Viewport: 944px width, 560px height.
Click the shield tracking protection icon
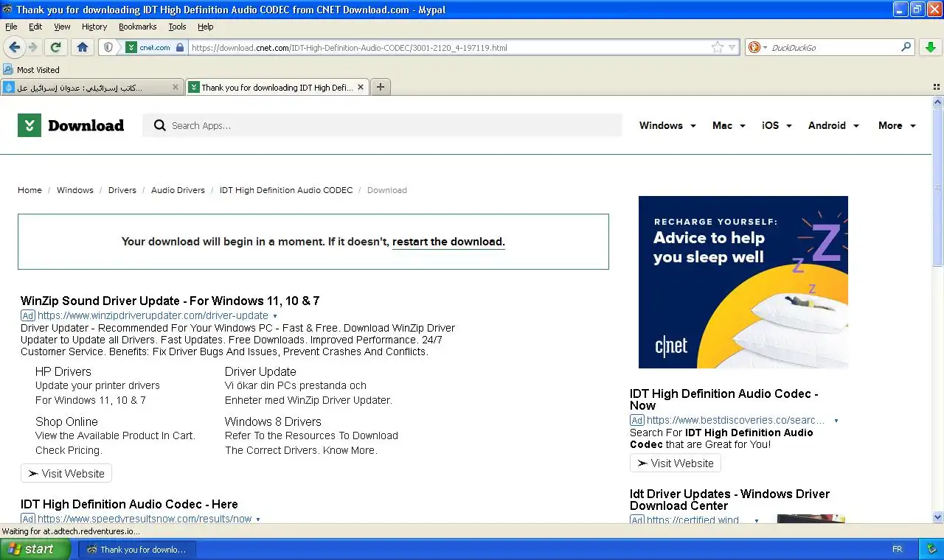[108, 47]
